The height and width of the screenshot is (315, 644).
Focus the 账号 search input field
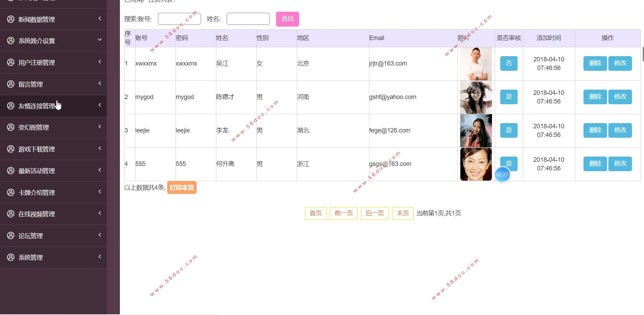(x=179, y=19)
